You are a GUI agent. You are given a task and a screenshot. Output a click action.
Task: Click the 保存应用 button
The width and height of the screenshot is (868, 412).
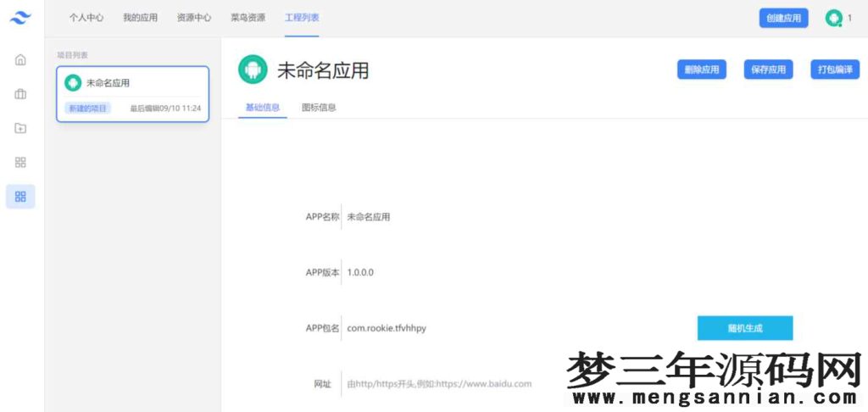click(768, 70)
